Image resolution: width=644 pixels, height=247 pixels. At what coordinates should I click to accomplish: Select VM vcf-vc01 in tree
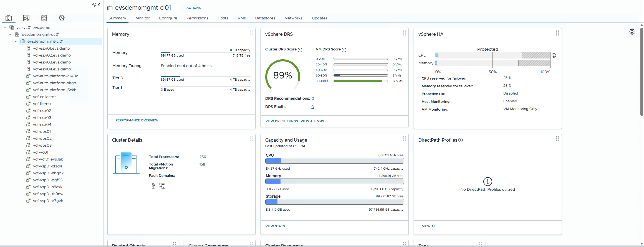(x=41, y=152)
